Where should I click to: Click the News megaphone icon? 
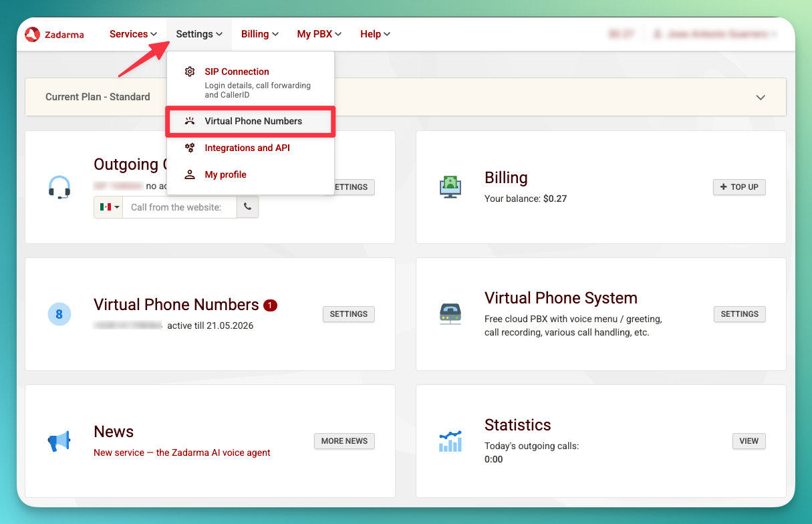click(x=59, y=440)
